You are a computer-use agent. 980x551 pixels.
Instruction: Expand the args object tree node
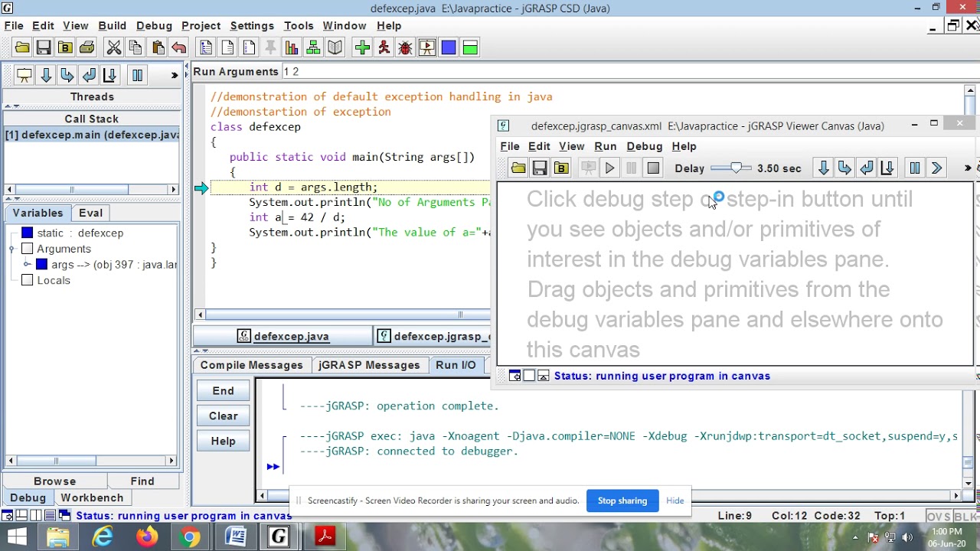pyautogui.click(x=28, y=264)
